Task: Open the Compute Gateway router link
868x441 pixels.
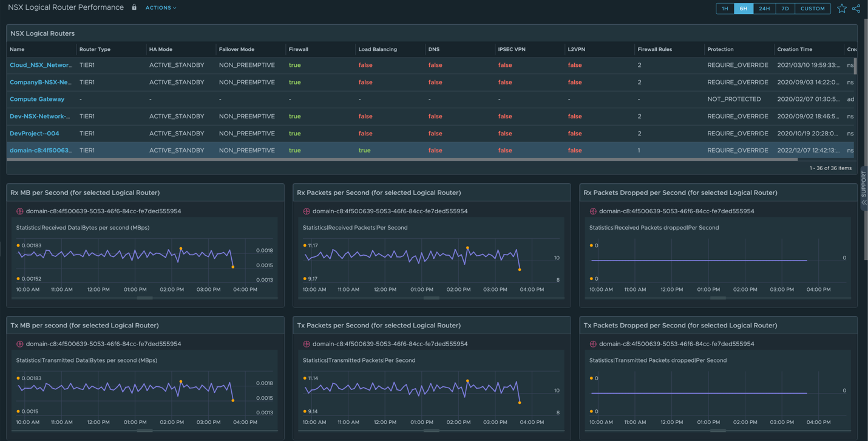Action: click(37, 99)
